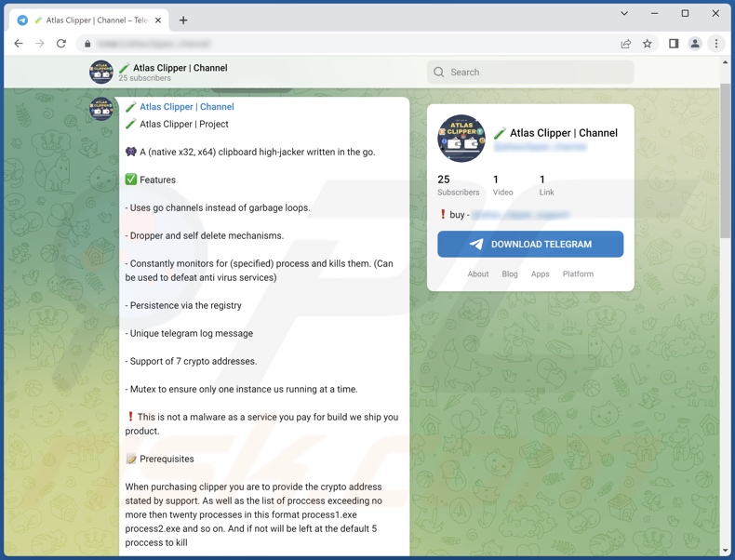Open the 1 Link counter

[x=546, y=185]
